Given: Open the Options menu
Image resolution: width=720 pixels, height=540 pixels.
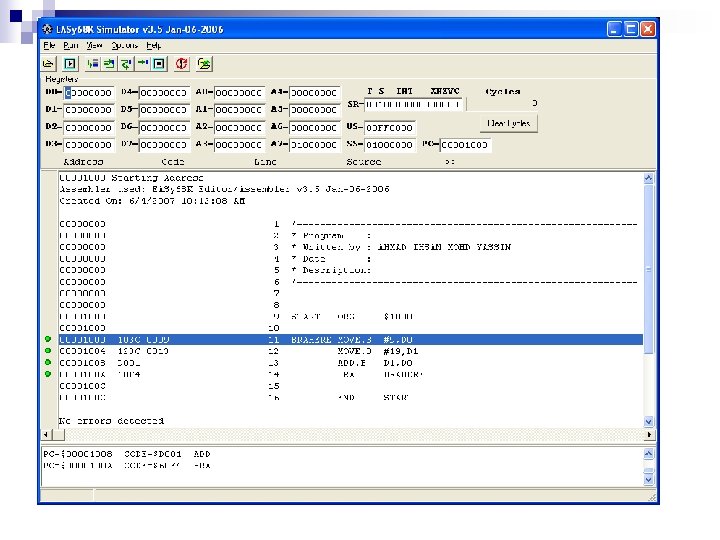Looking at the screenshot, I should (x=124, y=45).
